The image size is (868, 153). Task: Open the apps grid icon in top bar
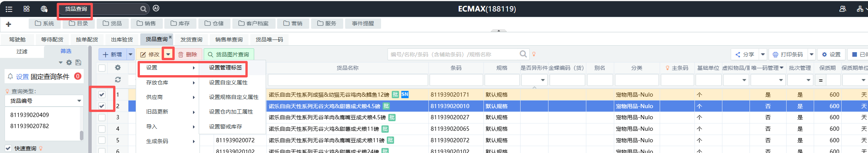[26, 9]
